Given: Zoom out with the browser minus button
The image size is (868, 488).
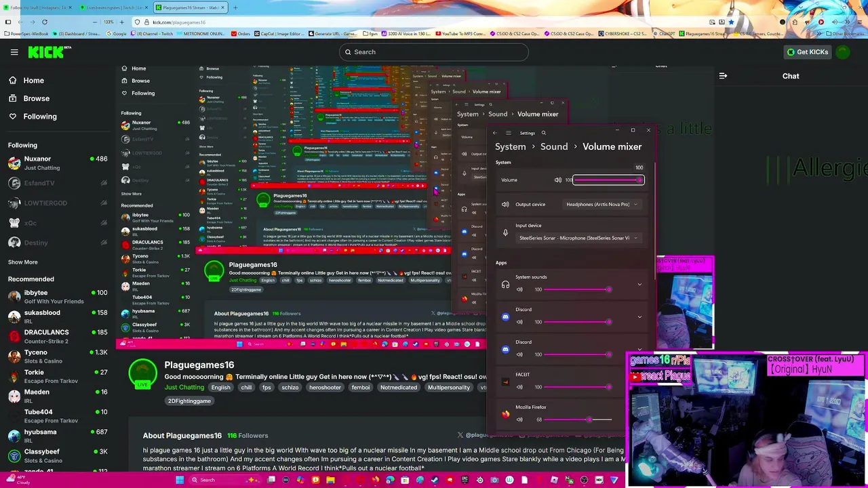Looking at the screenshot, I should [95, 22].
